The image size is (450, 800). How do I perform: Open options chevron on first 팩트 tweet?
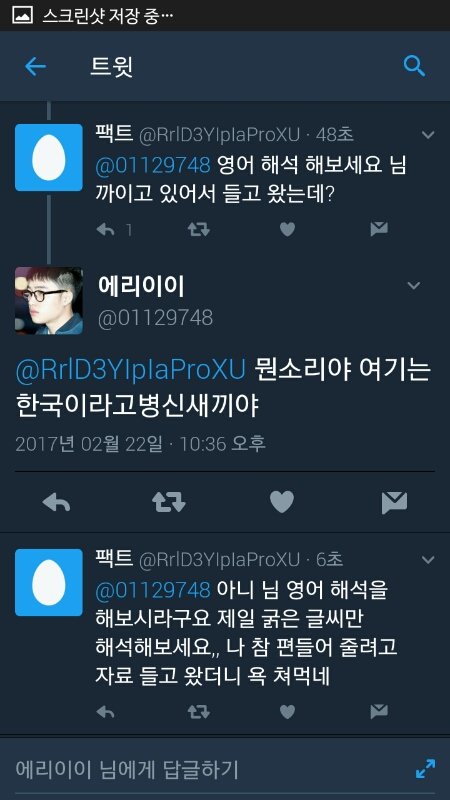click(428, 135)
